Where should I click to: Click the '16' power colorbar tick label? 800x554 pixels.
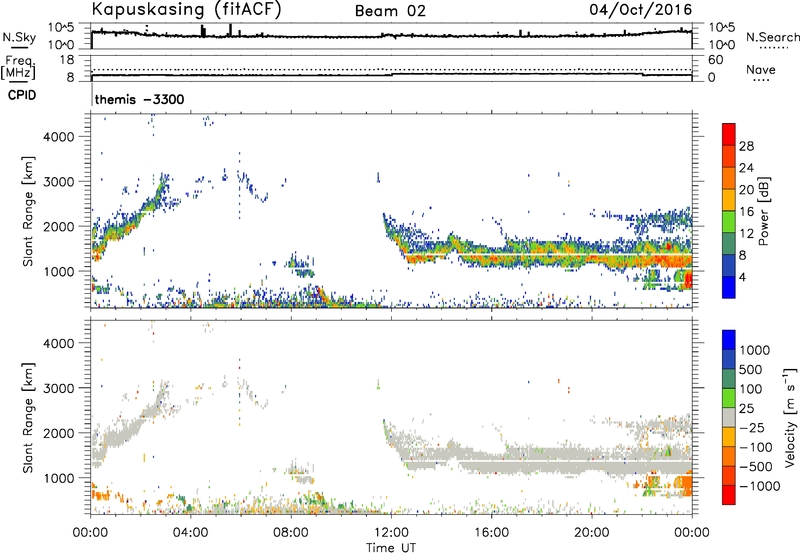(x=746, y=212)
